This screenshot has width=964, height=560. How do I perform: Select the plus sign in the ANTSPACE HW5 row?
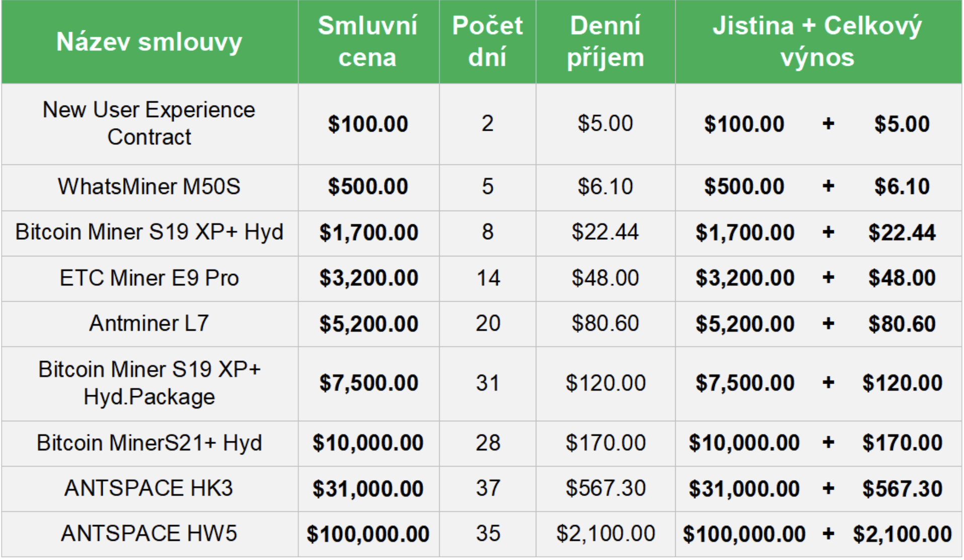coord(828,533)
